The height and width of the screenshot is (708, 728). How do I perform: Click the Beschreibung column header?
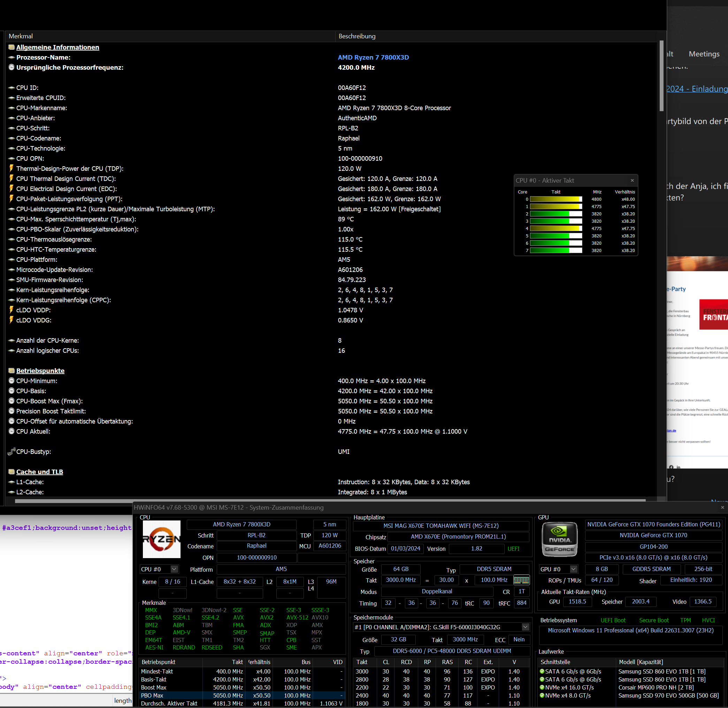click(x=357, y=36)
